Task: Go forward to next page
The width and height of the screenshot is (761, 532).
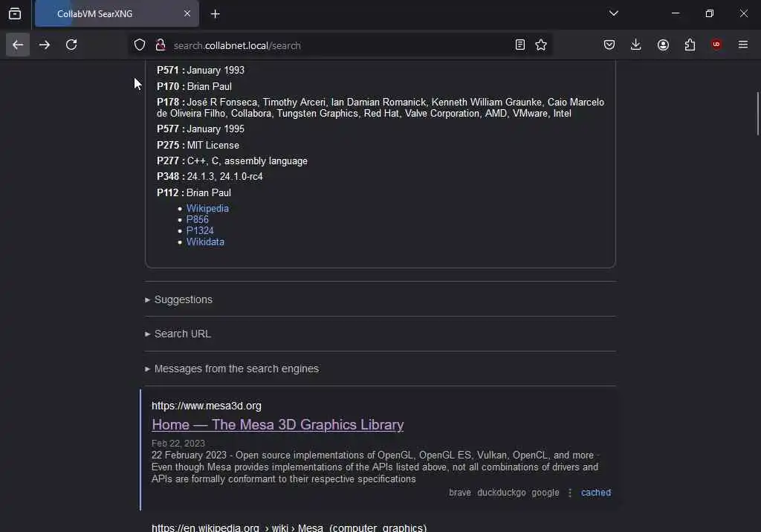Action: coord(44,45)
